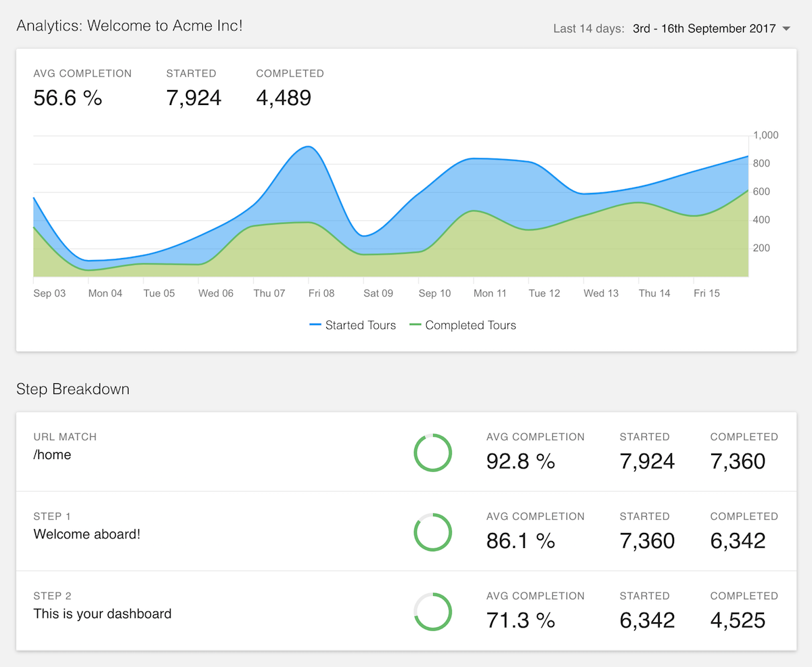Click the Step Breakdown heading
The height and width of the screenshot is (667, 812).
pyautogui.click(x=72, y=389)
